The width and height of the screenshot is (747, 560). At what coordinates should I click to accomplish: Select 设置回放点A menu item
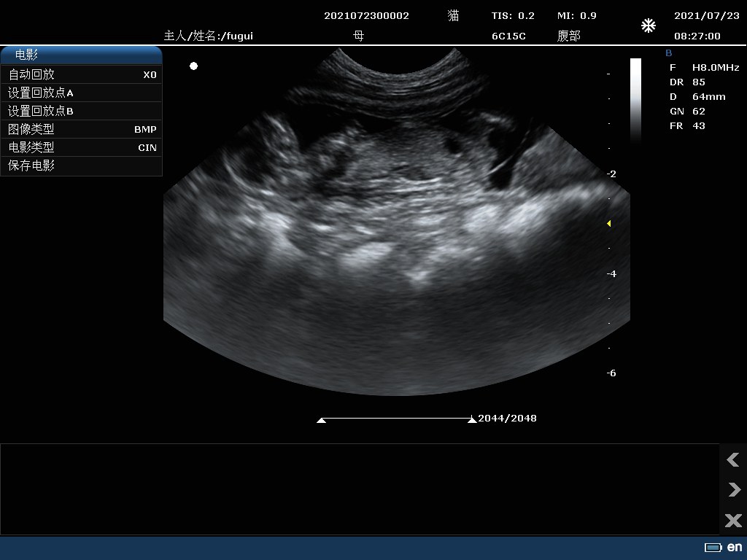(x=82, y=93)
